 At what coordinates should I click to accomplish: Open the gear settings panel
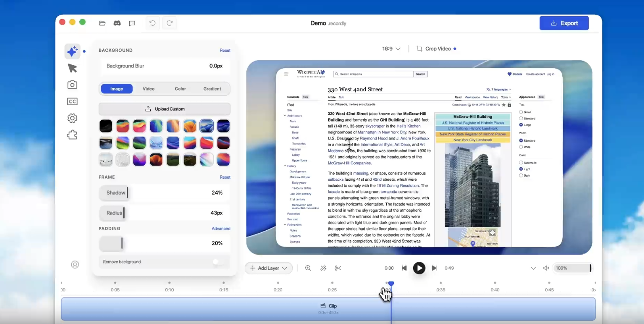pyautogui.click(x=72, y=118)
